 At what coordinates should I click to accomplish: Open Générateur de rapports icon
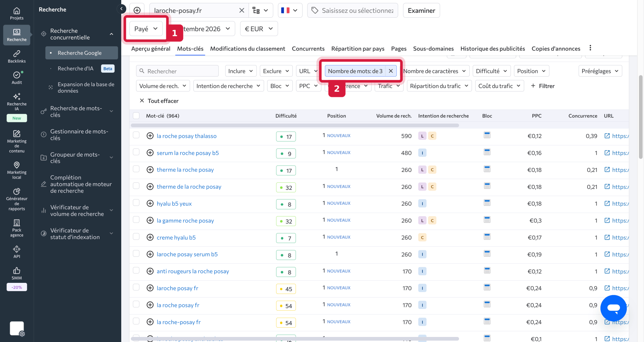point(17,199)
